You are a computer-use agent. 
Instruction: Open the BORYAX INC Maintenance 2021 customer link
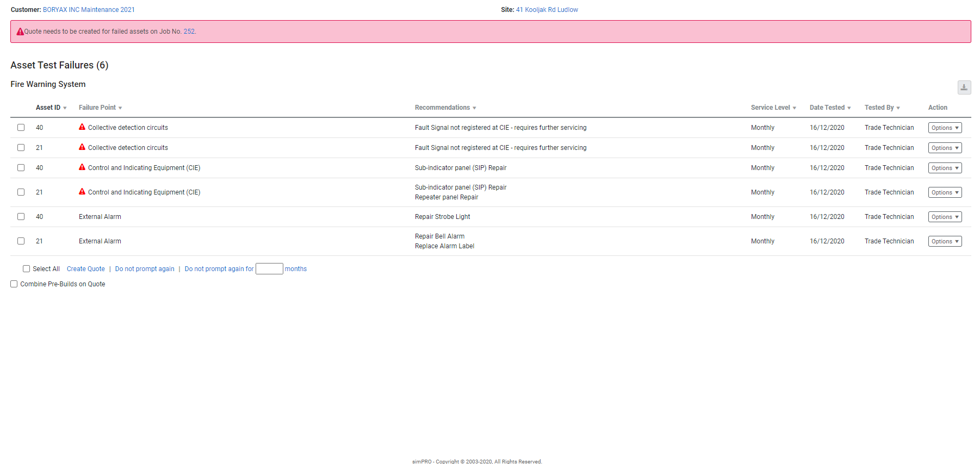[89, 10]
